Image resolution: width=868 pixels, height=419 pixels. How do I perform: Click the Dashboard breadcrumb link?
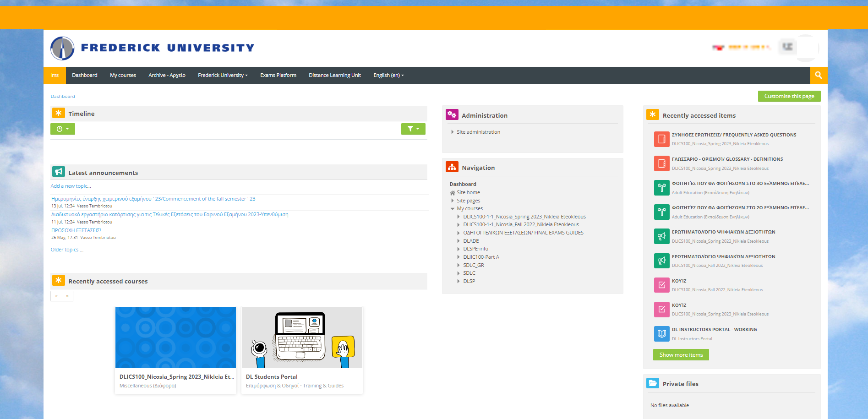(63, 97)
